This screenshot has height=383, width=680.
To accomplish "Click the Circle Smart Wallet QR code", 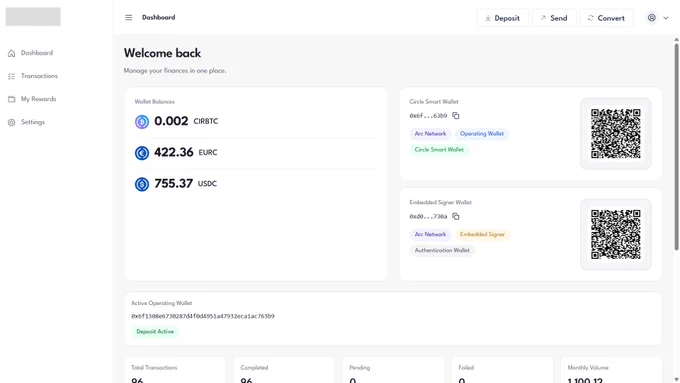I will pyautogui.click(x=615, y=134).
